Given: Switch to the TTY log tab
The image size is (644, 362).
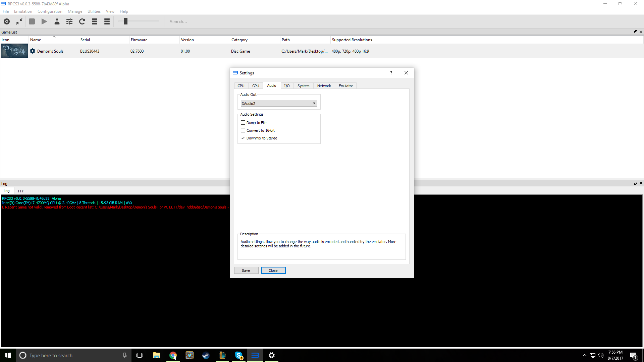Looking at the screenshot, I should pos(20,191).
